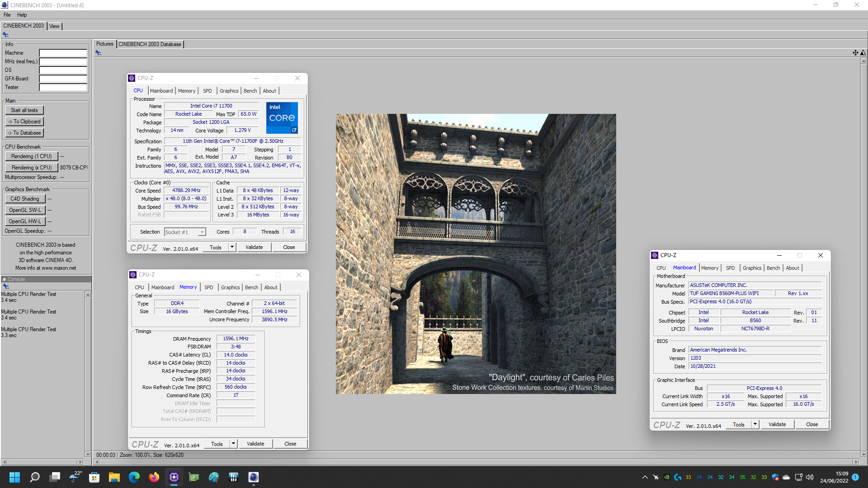
Task: Open Task View on the taskbar
Action: point(55,477)
